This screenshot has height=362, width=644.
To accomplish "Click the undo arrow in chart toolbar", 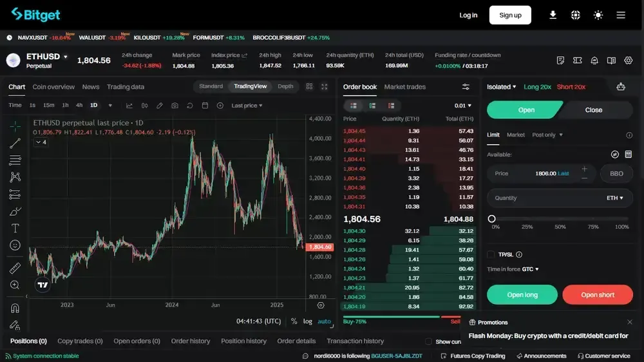I will 190,106.
